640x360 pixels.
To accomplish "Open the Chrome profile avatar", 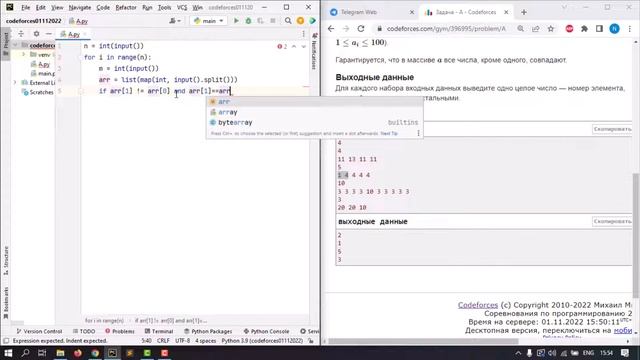I will point(614,29).
